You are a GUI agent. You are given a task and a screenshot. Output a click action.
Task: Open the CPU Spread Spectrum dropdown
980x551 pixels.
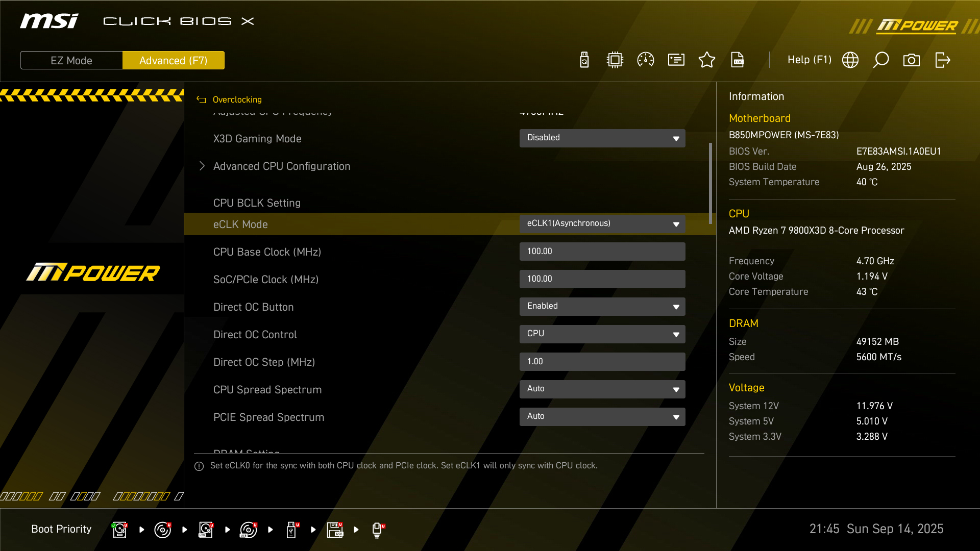pyautogui.click(x=602, y=389)
